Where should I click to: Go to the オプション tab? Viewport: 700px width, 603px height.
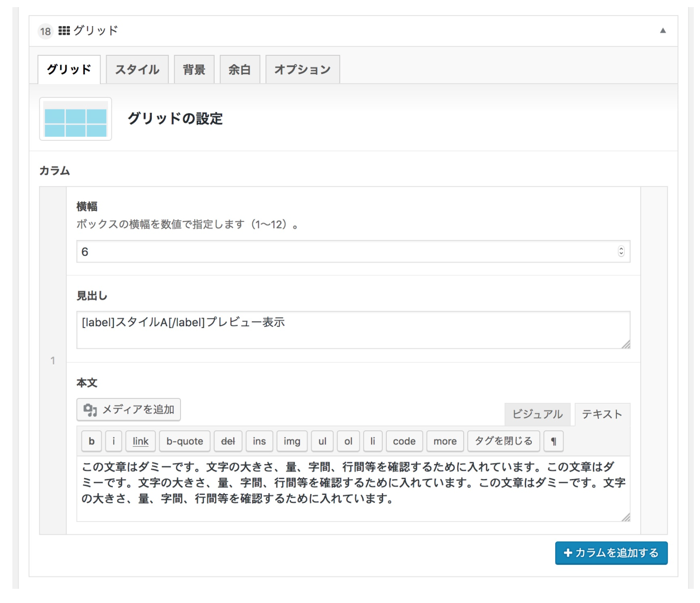click(x=302, y=70)
